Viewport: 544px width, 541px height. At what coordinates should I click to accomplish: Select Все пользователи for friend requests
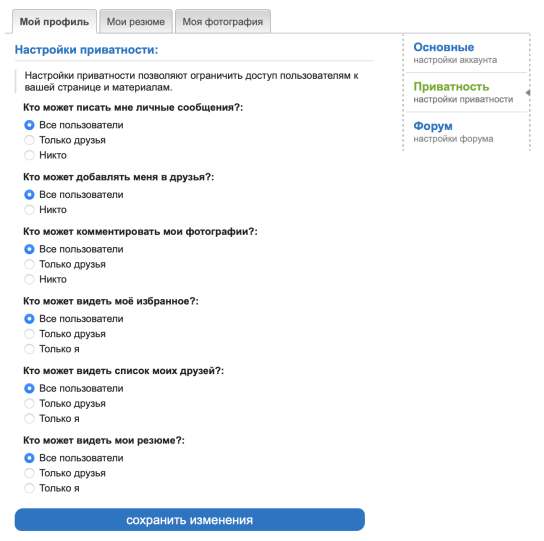click(x=29, y=195)
